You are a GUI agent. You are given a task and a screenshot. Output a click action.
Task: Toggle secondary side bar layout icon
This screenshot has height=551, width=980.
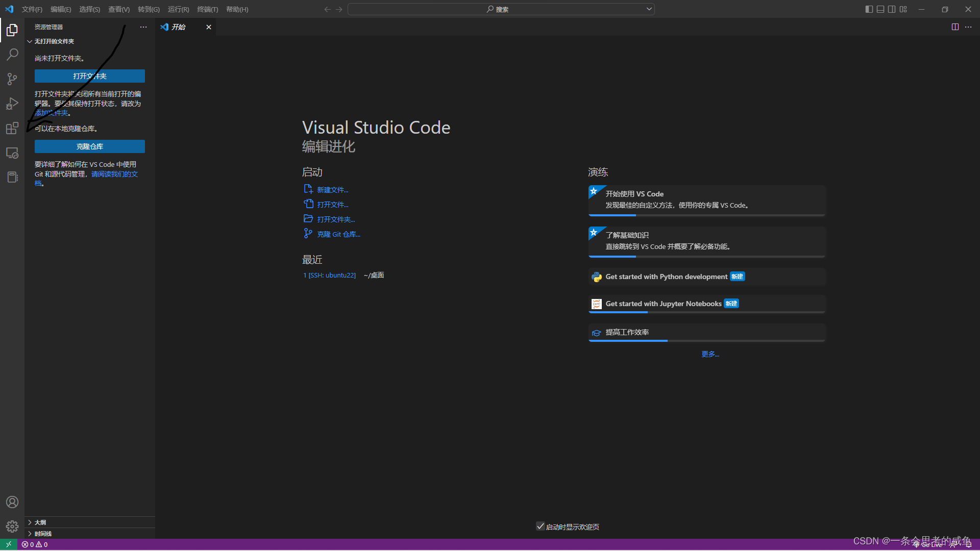[892, 9]
